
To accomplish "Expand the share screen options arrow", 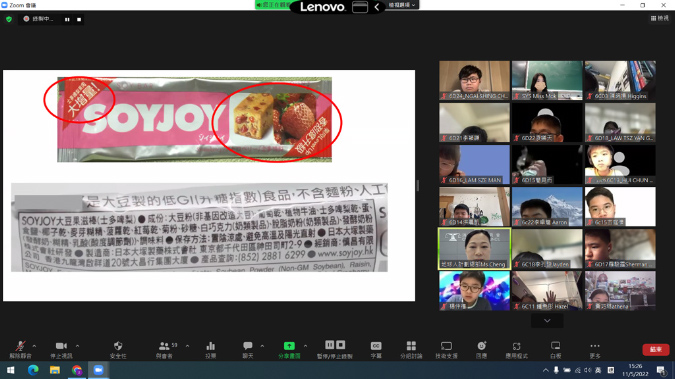I will [x=305, y=346].
